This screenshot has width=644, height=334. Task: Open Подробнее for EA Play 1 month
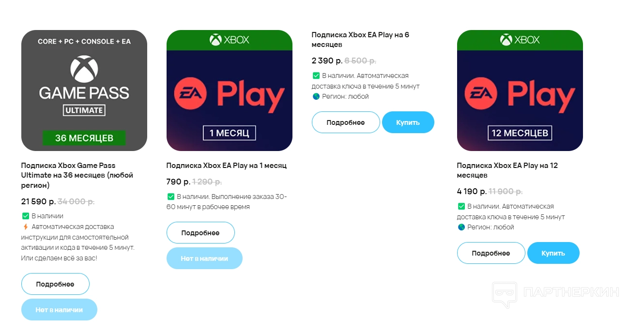pos(200,233)
